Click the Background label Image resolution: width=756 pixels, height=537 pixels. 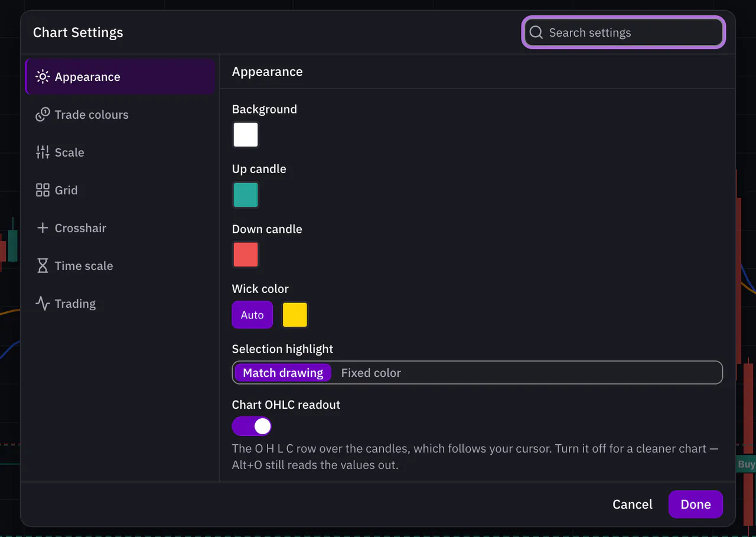[264, 109]
